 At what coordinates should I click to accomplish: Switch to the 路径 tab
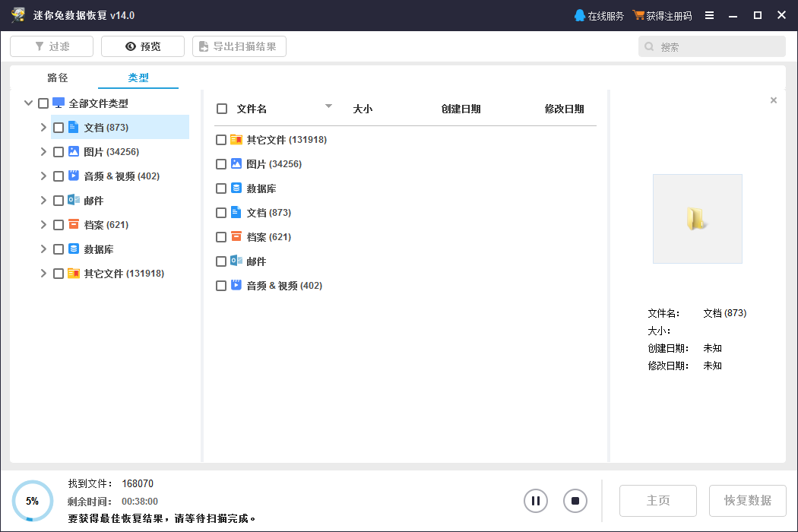pos(58,78)
